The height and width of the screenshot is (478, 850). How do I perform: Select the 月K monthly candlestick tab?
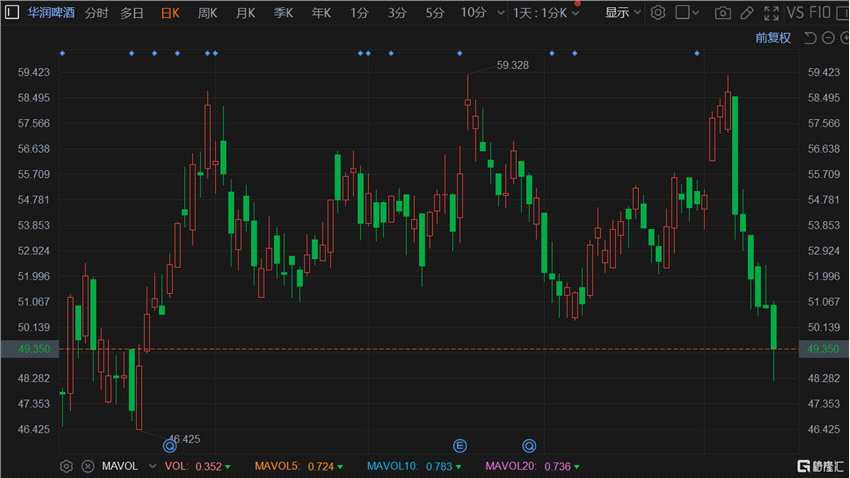(x=246, y=13)
